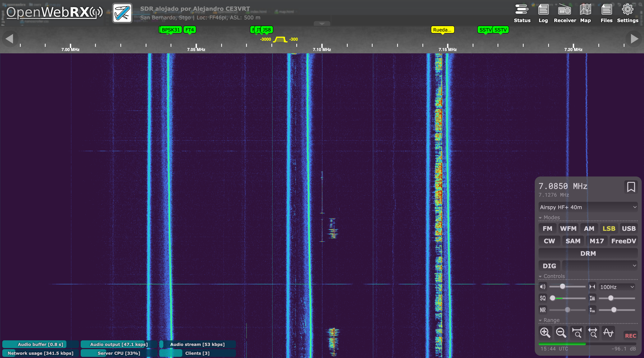Image resolution: width=644 pixels, height=358 pixels.
Task: Open the Airspy HF+ 40m profile dropdown
Action: coord(588,207)
